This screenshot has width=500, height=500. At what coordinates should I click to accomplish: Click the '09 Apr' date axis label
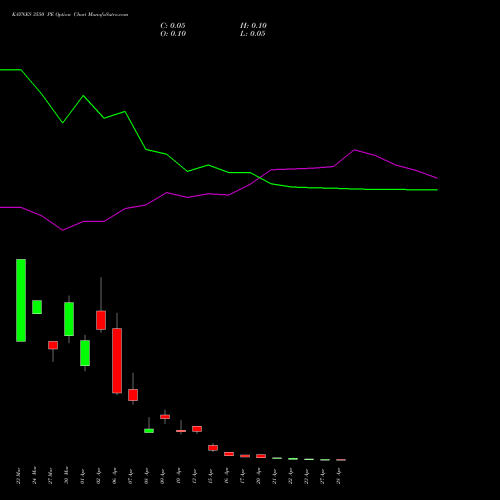(x=163, y=476)
